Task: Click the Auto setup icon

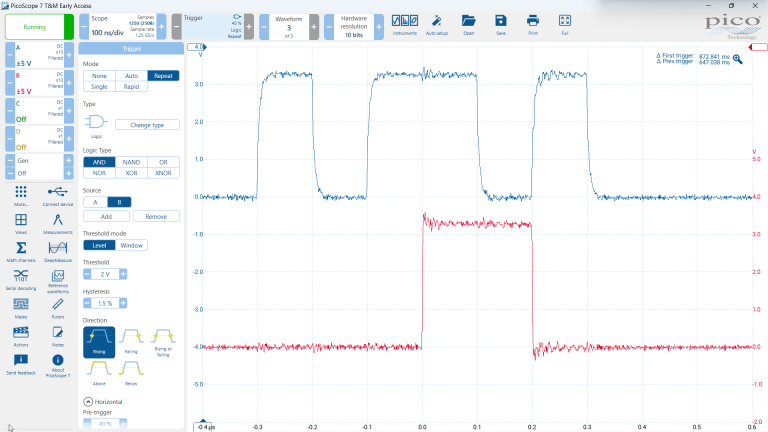Action: coord(436,25)
